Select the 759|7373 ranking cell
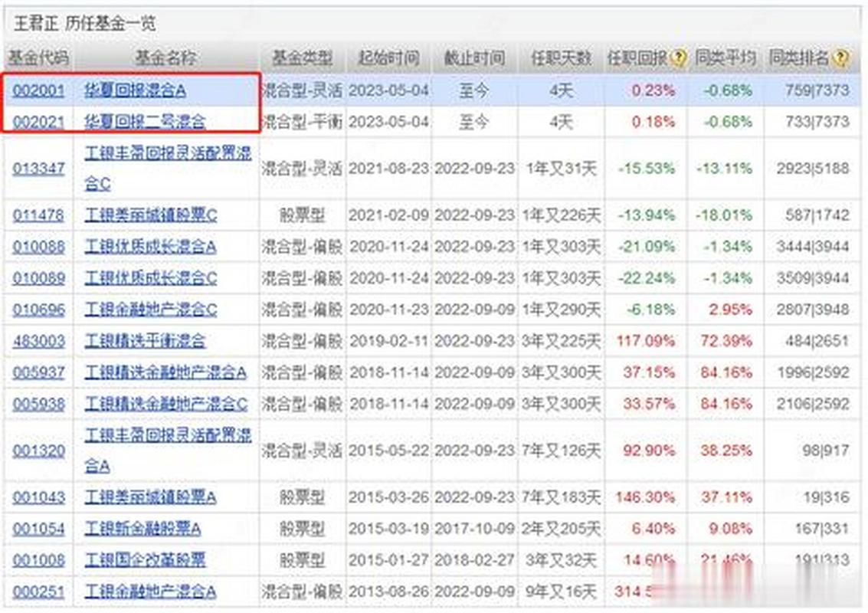 coord(817,90)
